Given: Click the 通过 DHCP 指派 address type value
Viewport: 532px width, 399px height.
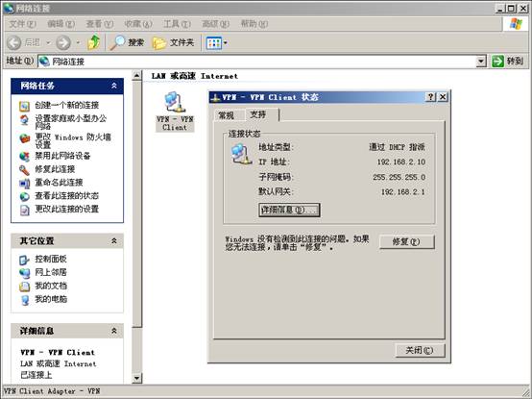Looking at the screenshot, I should [397, 147].
